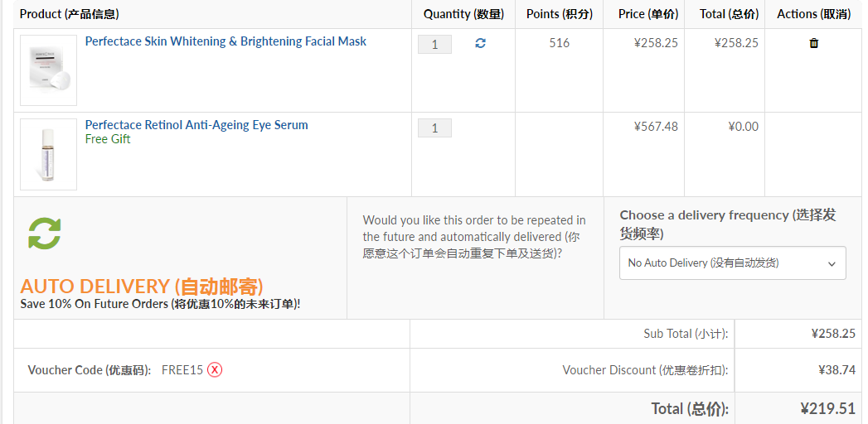The width and height of the screenshot is (868, 424).
Task: Click the green Auto Delivery arrows icon
Action: 45,234
